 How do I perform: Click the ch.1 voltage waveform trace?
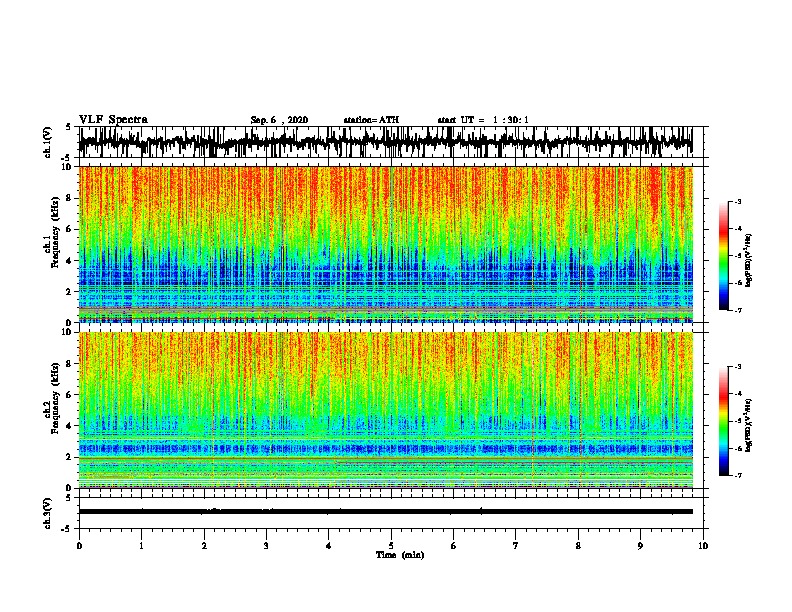pos(386,142)
